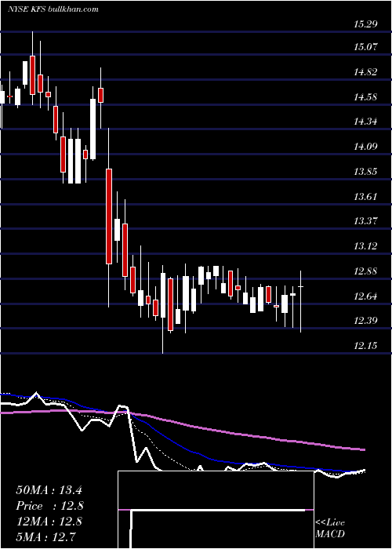Click the 5MA : 12.7 readout

tap(46, 536)
